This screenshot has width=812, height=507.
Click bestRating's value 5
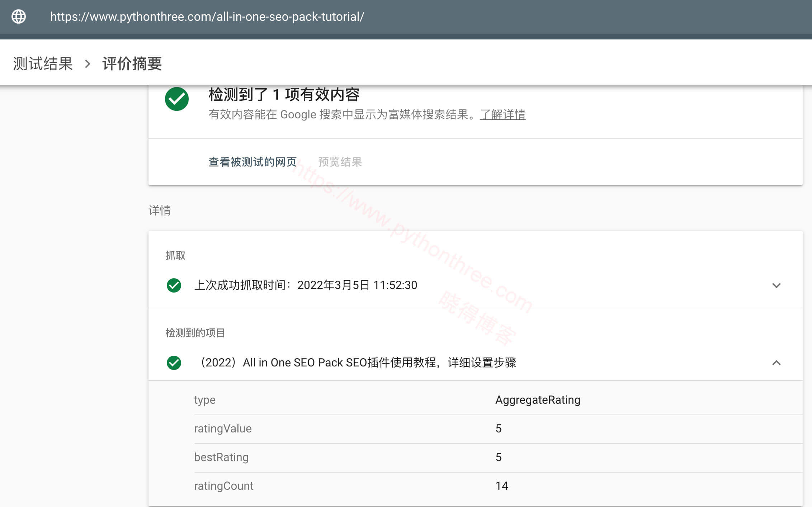coord(499,458)
